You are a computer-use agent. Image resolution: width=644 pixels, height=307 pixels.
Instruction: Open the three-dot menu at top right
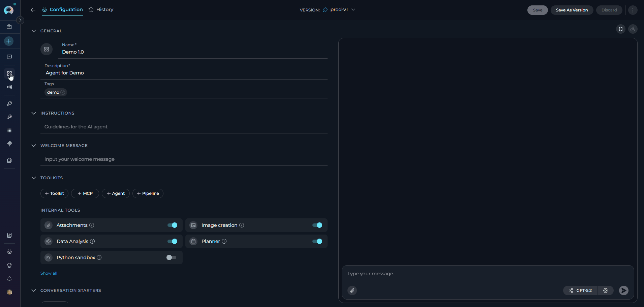633,10
